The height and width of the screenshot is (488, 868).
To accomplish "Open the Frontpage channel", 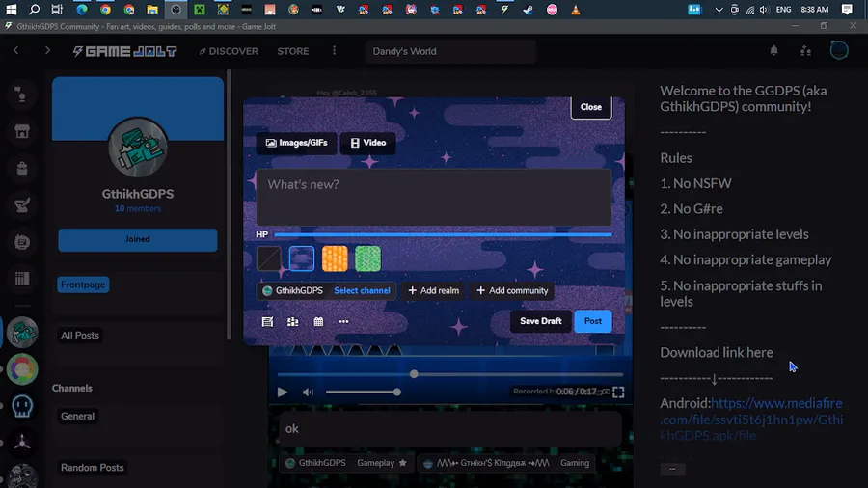I will click(83, 285).
